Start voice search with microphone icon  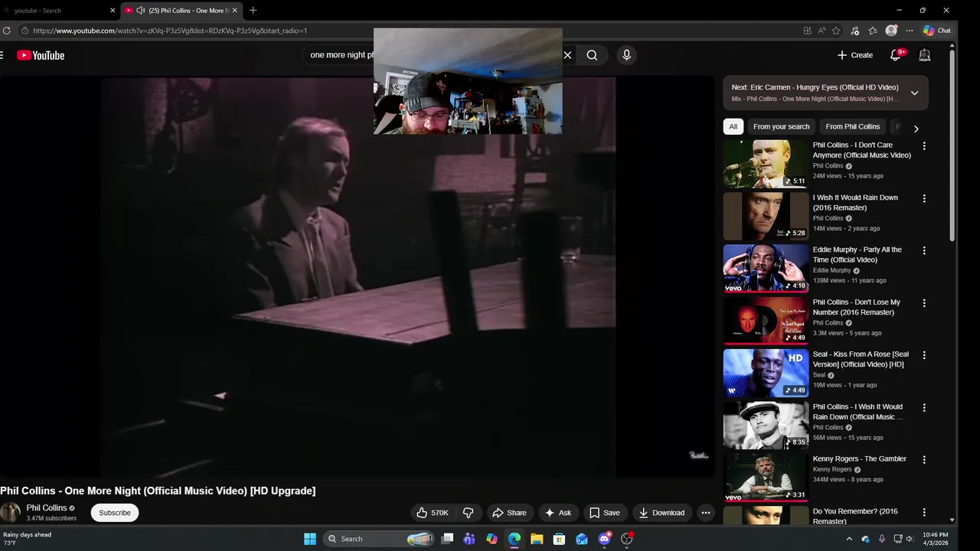pos(626,55)
